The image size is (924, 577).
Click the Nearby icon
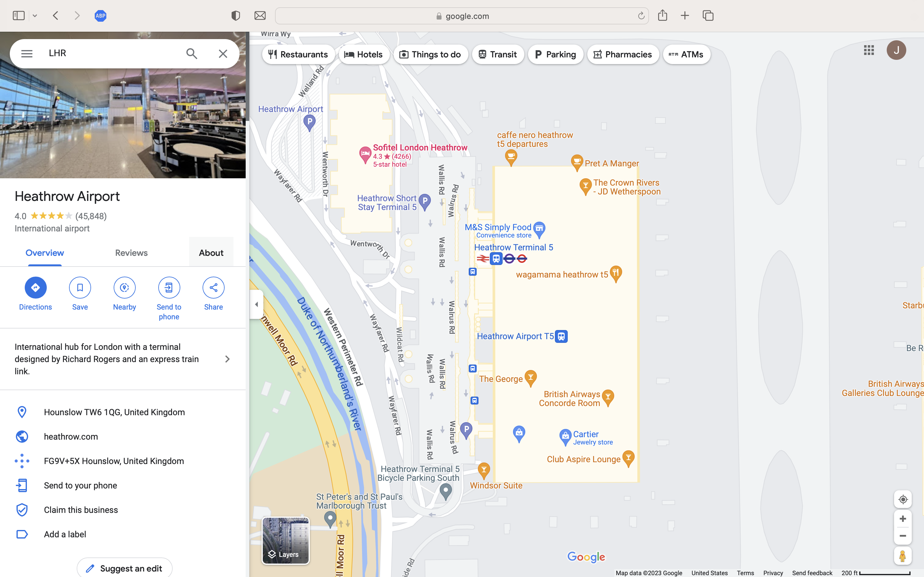point(124,287)
